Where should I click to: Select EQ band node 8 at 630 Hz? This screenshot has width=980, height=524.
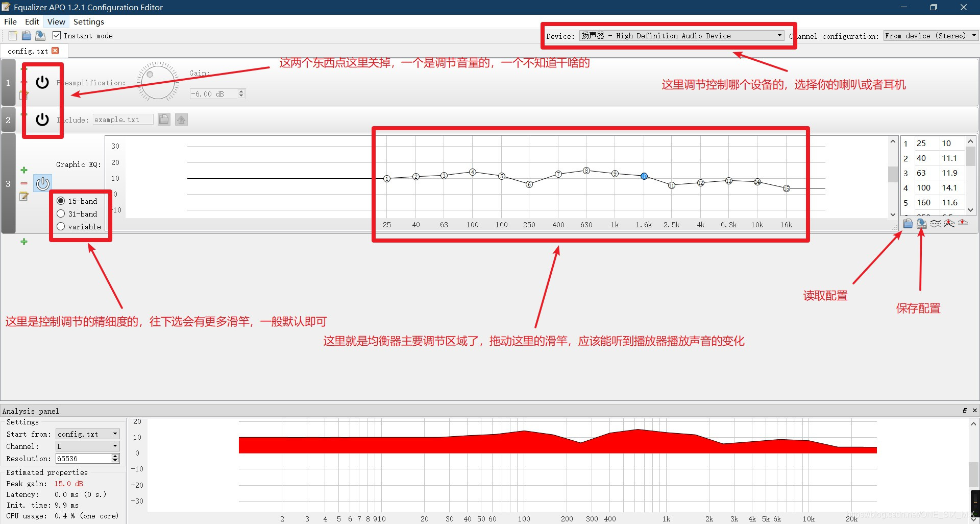[x=586, y=171]
